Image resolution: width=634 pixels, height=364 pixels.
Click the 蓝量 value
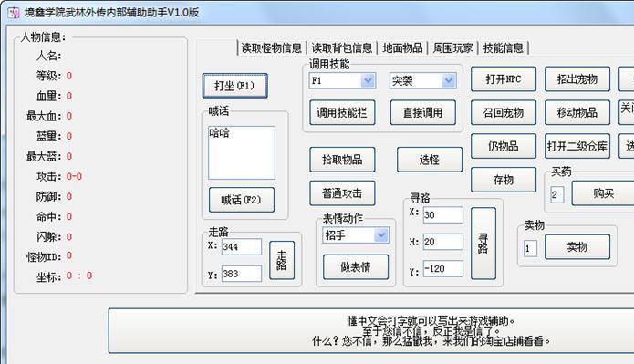point(69,136)
